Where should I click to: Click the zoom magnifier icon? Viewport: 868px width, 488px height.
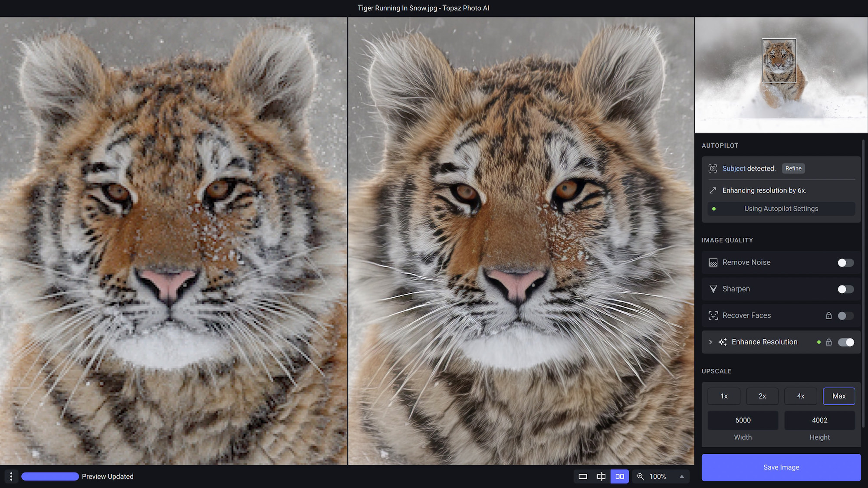[641, 476]
